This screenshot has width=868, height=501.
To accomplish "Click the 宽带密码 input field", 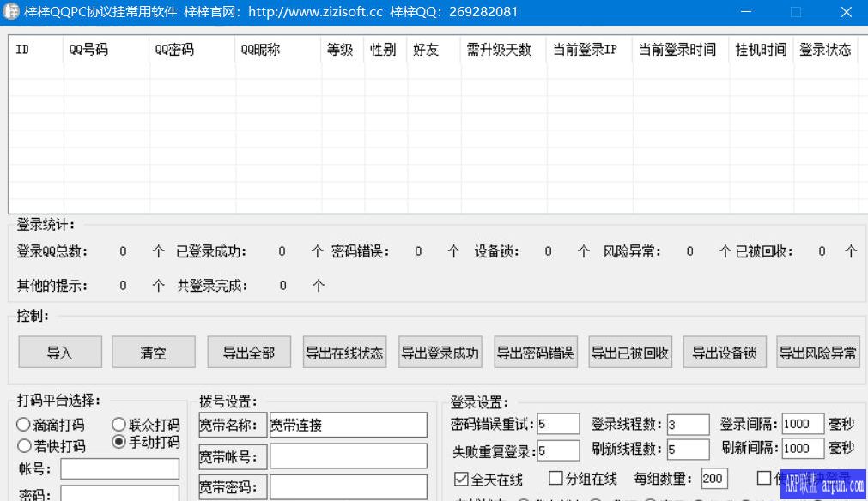I will 349,487.
